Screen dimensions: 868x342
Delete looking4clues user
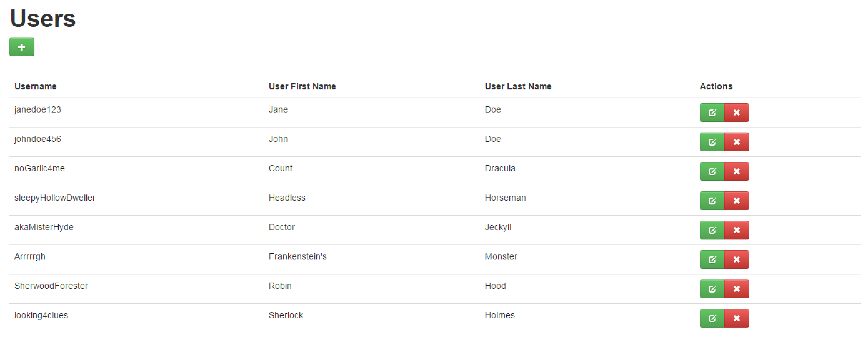pos(736,318)
